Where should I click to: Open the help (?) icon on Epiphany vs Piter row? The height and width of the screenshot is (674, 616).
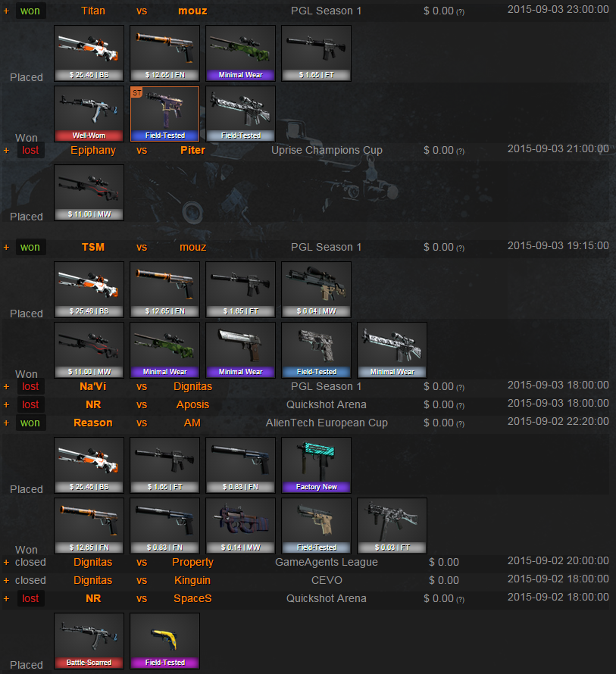click(460, 151)
